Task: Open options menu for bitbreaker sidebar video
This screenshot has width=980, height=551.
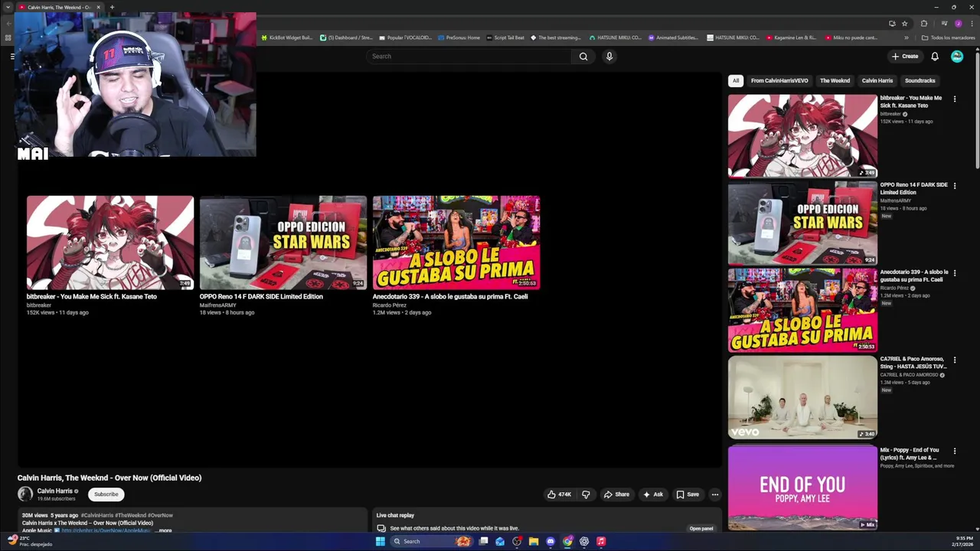Action: [x=955, y=99]
